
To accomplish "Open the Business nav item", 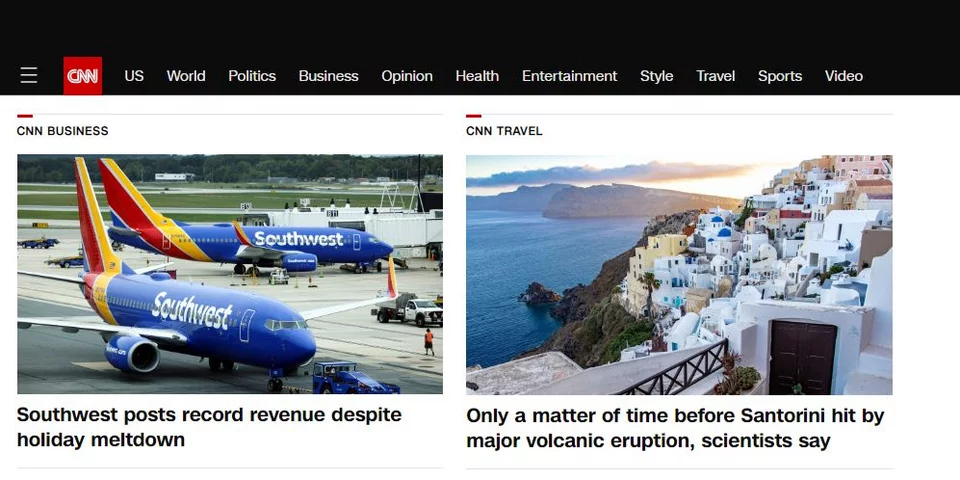I will coord(328,76).
